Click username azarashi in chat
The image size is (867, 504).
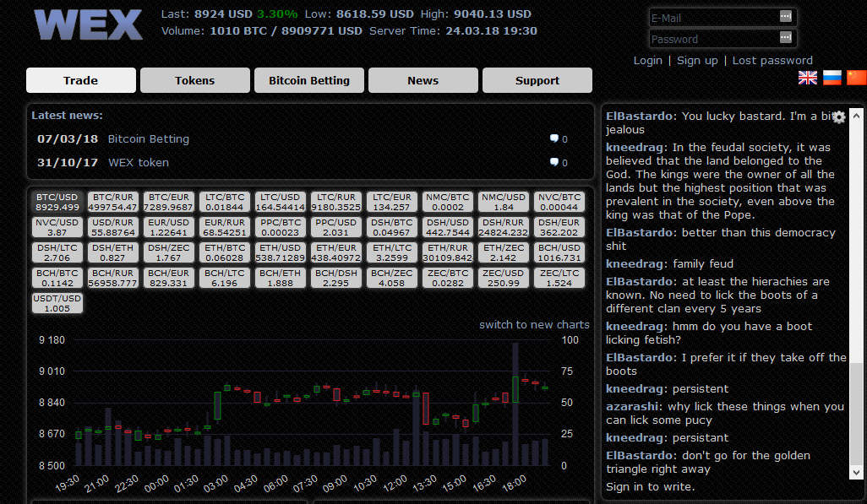[x=632, y=407]
